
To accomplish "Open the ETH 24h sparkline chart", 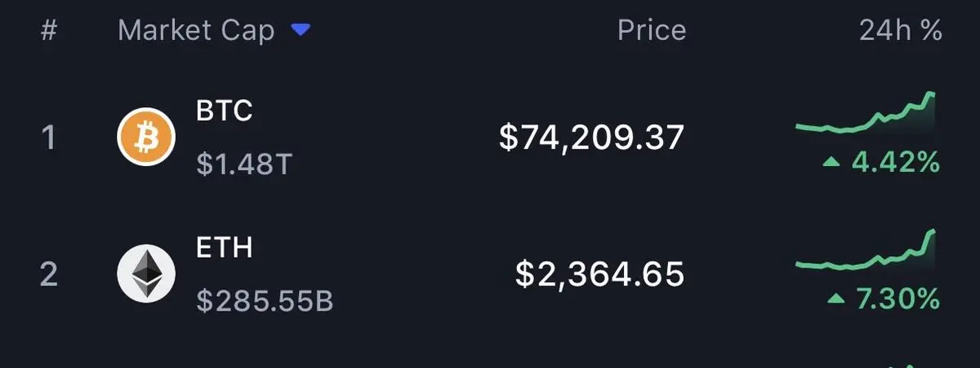I will click(866, 253).
